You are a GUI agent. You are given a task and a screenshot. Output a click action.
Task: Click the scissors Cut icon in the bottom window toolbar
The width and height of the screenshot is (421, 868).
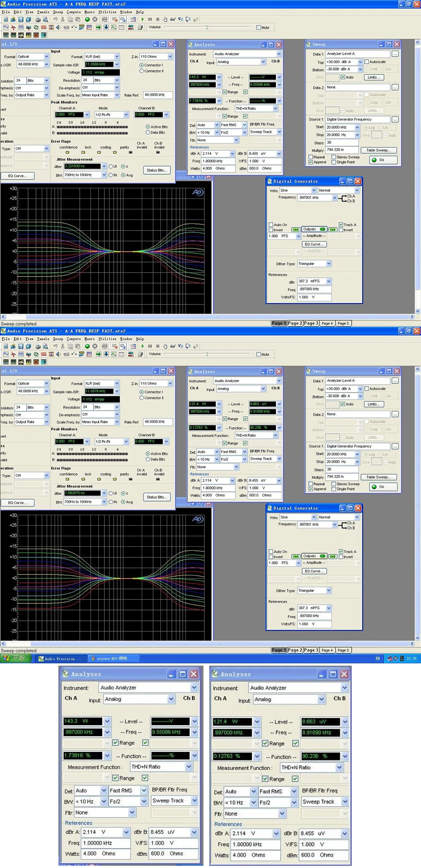pyautogui.click(x=63, y=346)
